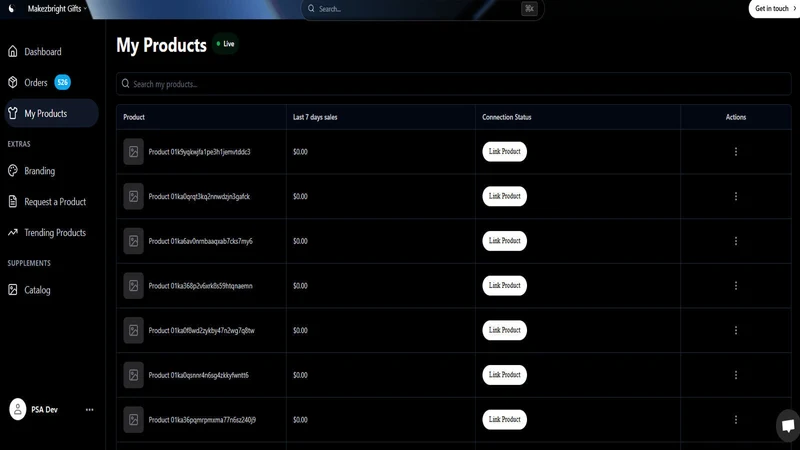Screen dimensions: 800x450
Task: Click thumbnail of product 01ka368p2v6xrk8s59htqnaemn
Action: point(133,286)
